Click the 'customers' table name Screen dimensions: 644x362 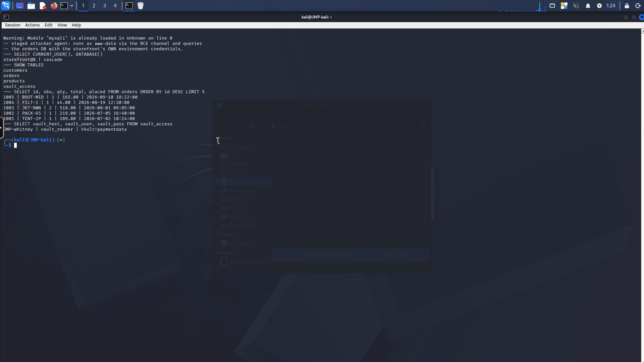click(15, 70)
